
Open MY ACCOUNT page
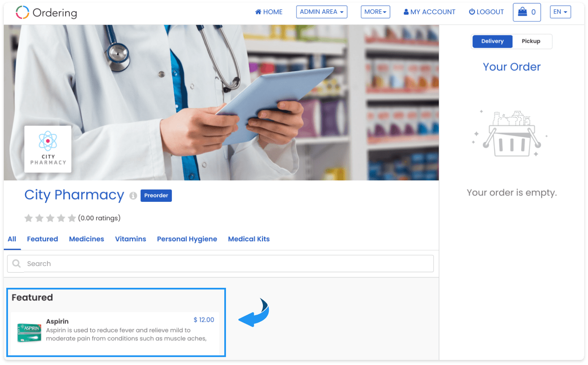(429, 12)
